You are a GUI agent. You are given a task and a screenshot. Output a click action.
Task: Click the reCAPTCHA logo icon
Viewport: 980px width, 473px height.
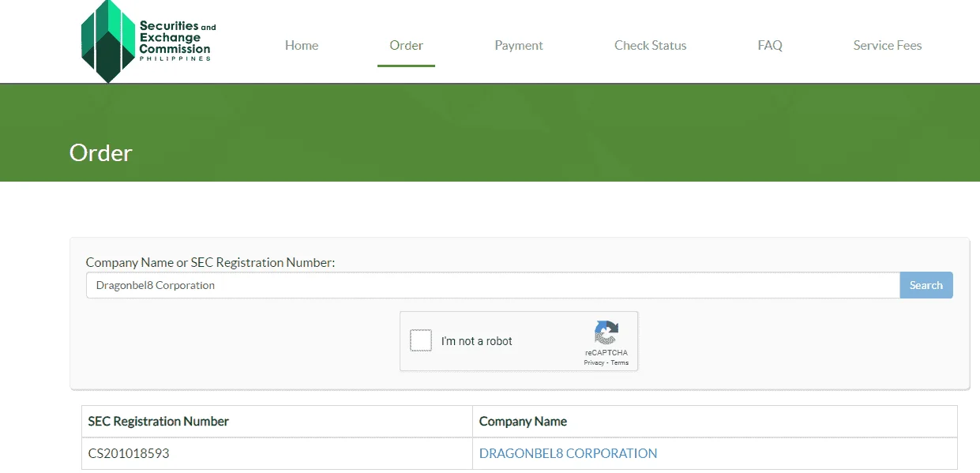click(x=606, y=333)
